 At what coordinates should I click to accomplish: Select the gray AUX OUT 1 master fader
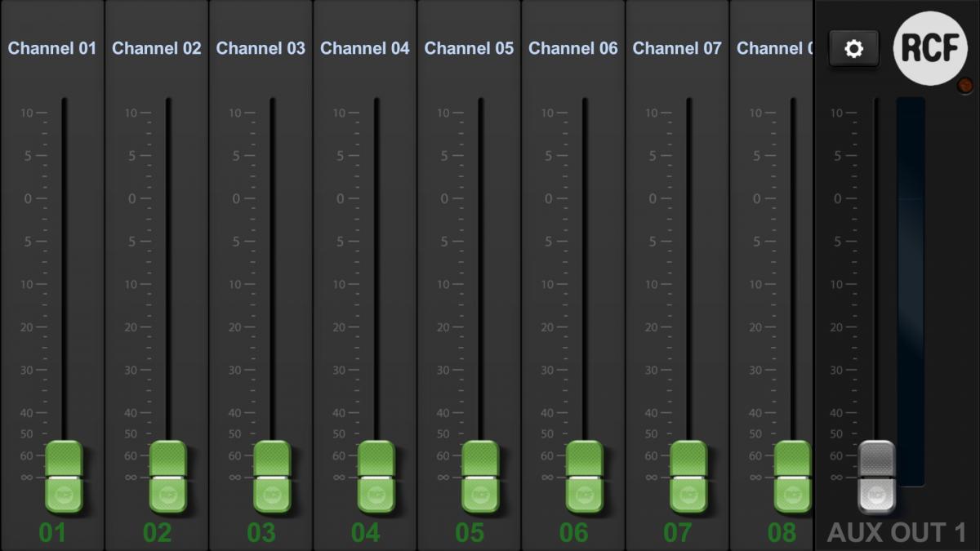[x=876, y=477]
